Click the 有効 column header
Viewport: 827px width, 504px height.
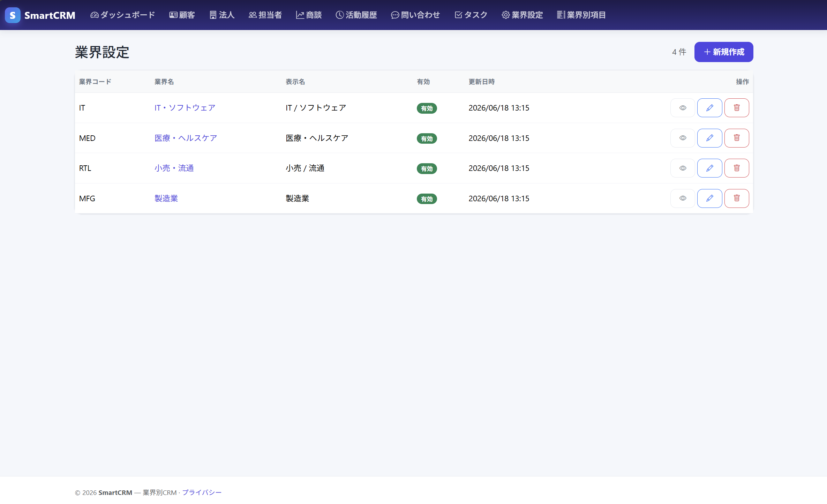pyautogui.click(x=423, y=82)
